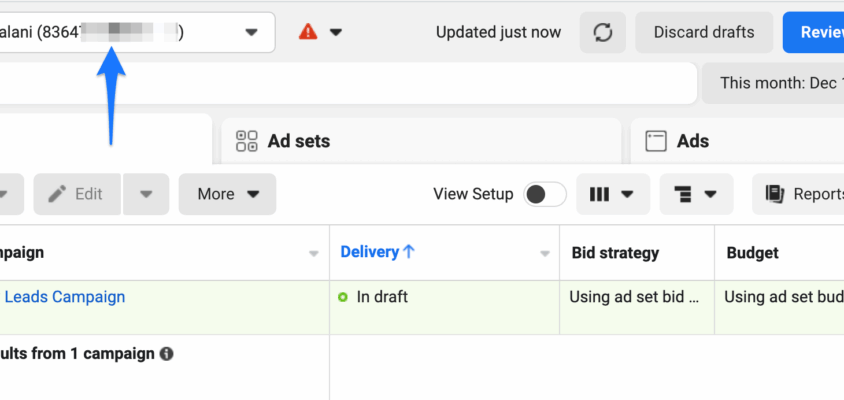Open the More dropdown menu
The width and height of the screenshot is (844, 400).
(227, 194)
